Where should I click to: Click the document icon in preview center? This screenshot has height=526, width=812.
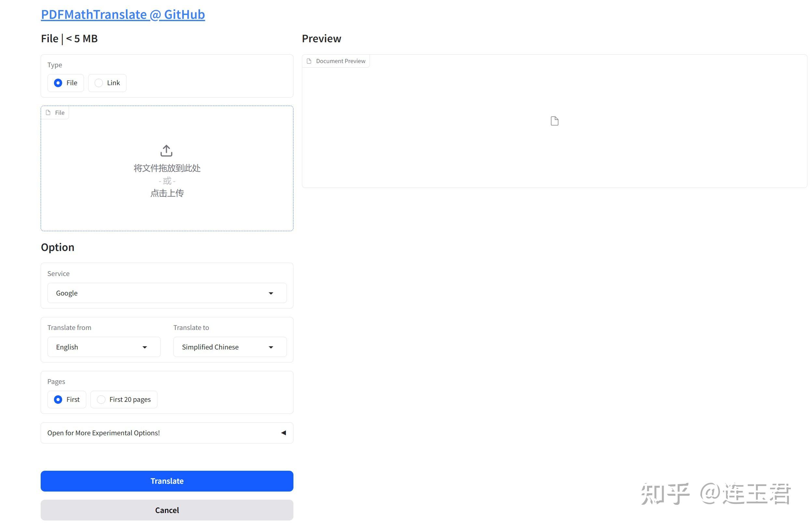click(x=554, y=121)
